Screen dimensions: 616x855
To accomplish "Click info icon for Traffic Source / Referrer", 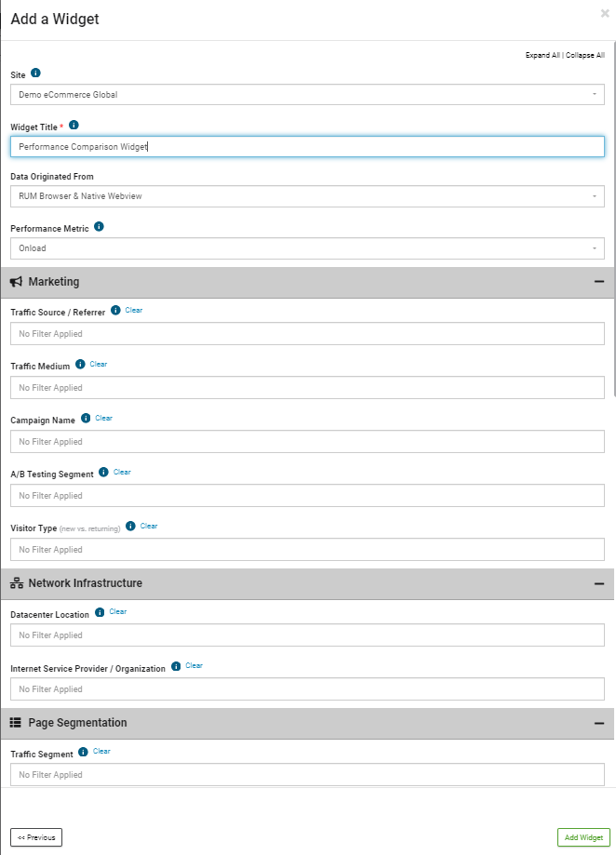I will pyautogui.click(x=115, y=310).
